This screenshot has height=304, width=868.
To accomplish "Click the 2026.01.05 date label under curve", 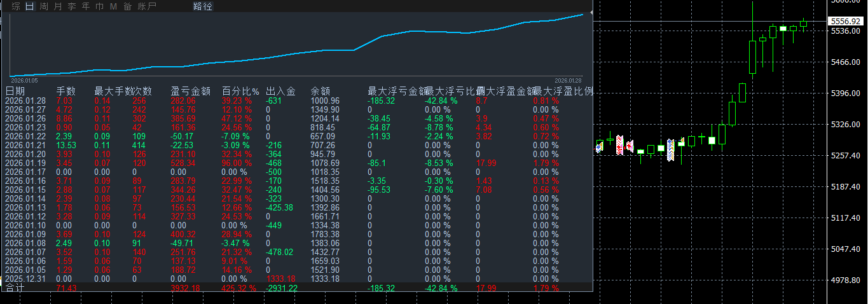I will (25, 81).
